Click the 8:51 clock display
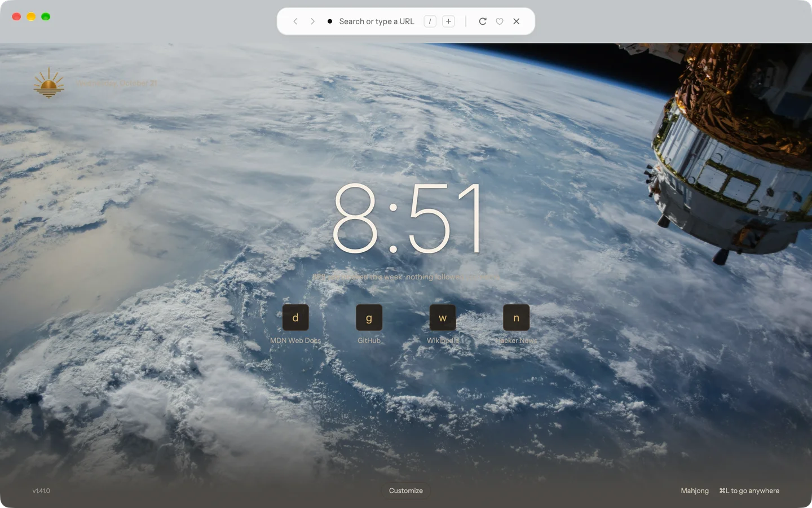Image resolution: width=812 pixels, height=508 pixels. pyautogui.click(x=407, y=218)
